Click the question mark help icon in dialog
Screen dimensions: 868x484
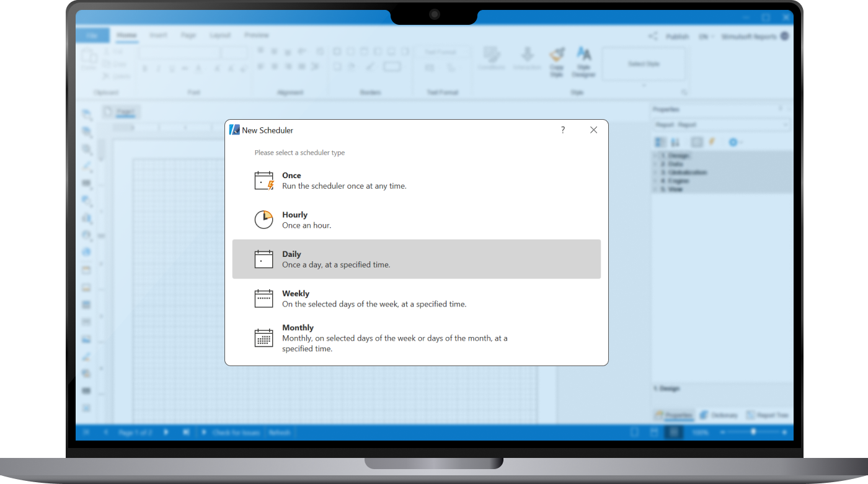pos(562,130)
